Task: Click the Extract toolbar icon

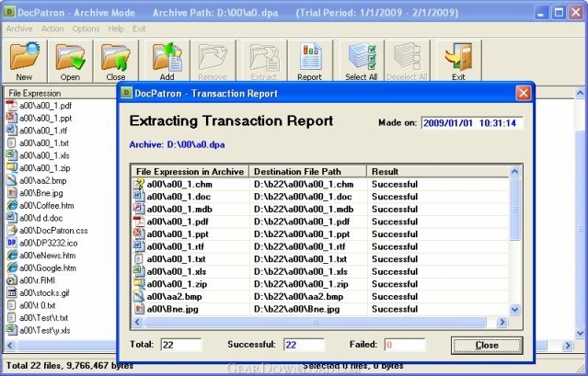Action: click(264, 57)
